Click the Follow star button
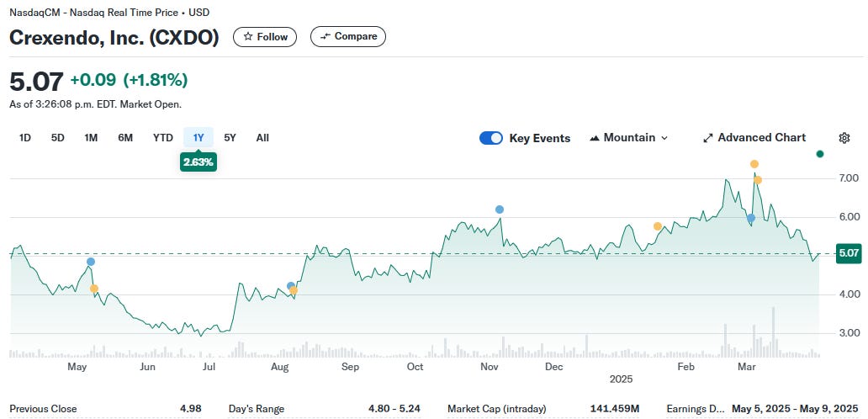The image size is (868, 419). tap(265, 37)
